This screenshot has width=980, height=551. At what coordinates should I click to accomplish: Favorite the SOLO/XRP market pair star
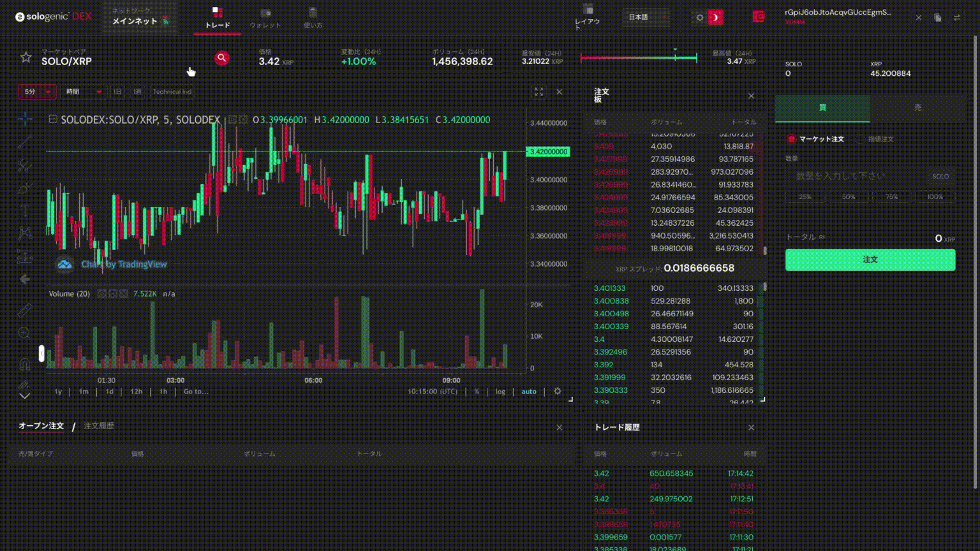(x=26, y=57)
